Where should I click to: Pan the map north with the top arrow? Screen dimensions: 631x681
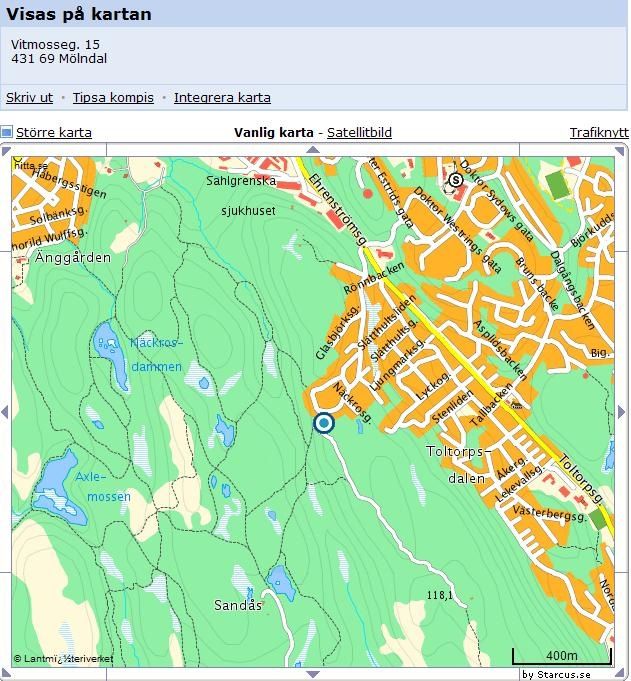(313, 150)
